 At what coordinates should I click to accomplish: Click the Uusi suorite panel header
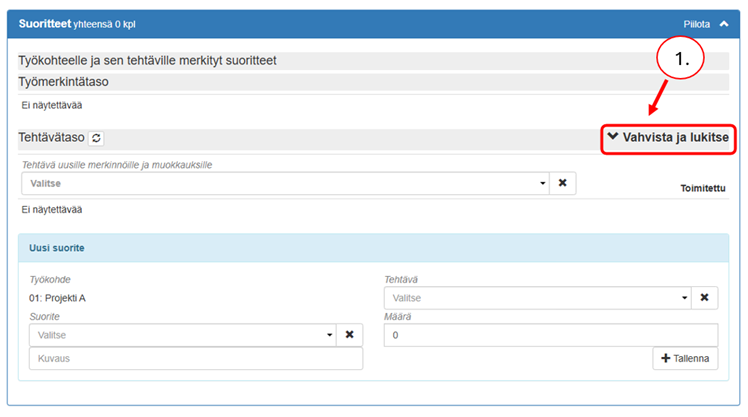coord(56,247)
